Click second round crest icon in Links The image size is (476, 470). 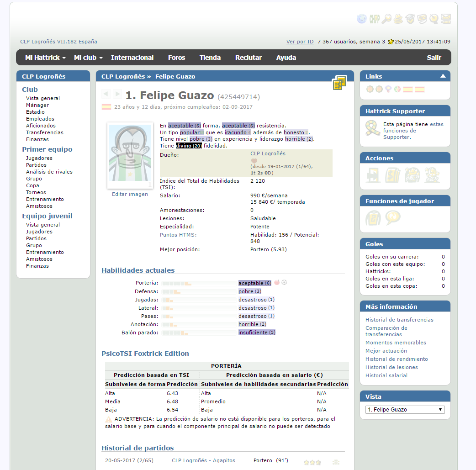tap(379, 89)
